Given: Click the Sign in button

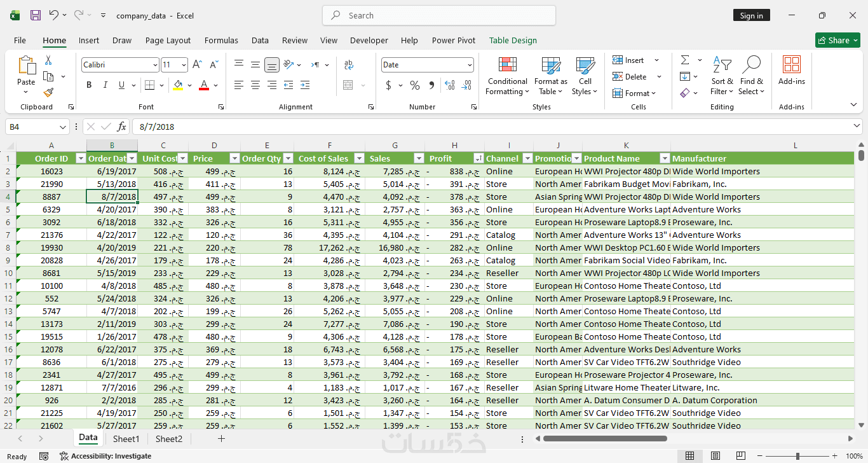Looking at the screenshot, I should point(751,15).
